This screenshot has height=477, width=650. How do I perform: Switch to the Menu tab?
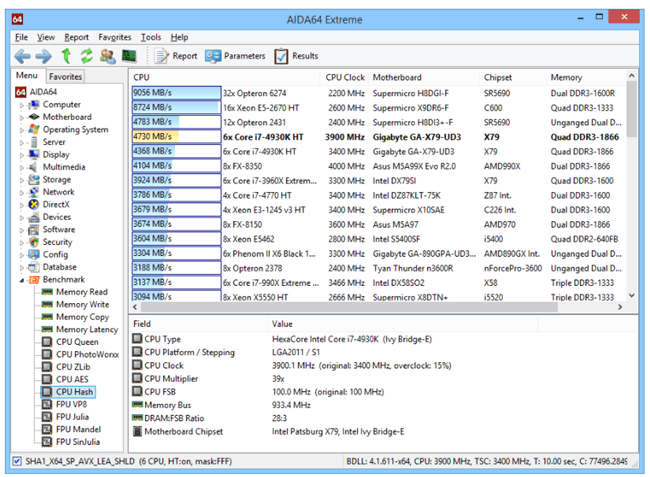click(x=27, y=75)
